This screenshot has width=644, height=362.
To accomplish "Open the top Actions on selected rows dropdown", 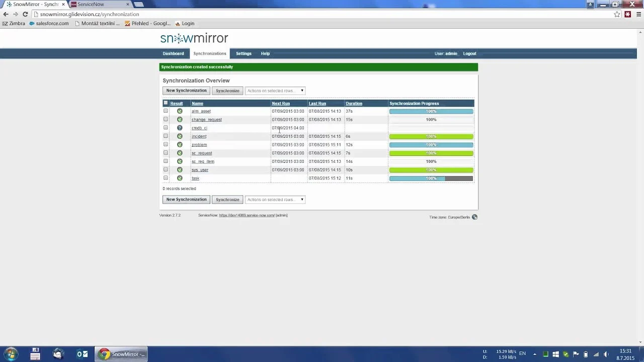I will 275,91.
